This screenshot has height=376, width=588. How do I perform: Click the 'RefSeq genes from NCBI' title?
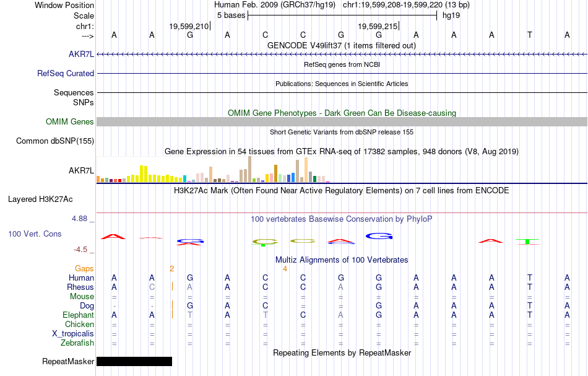click(342, 64)
